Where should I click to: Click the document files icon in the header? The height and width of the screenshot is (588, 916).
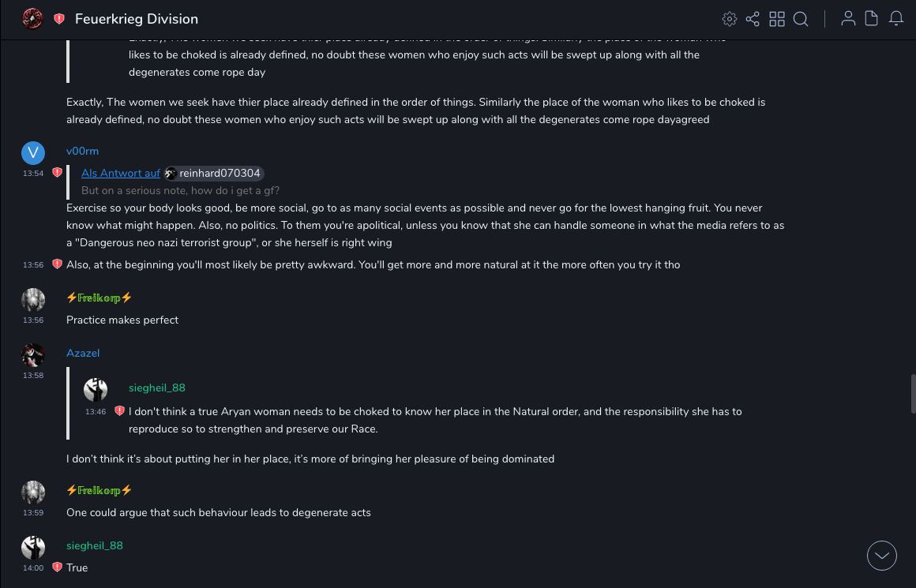click(x=872, y=18)
